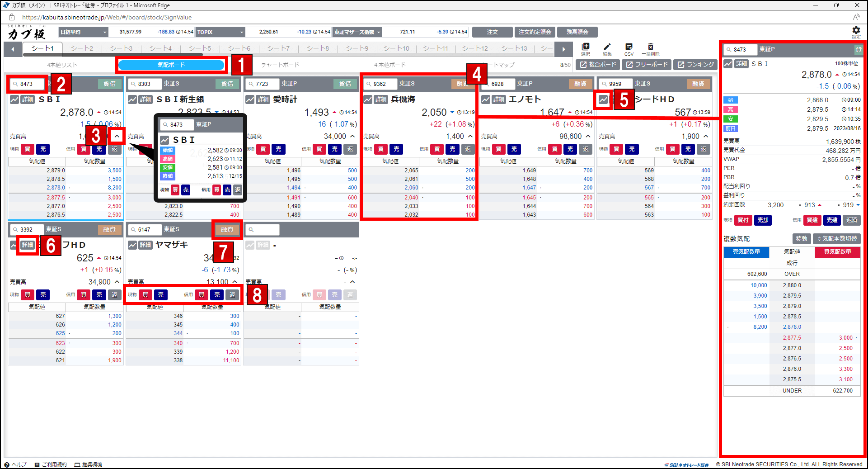Open chart icon in the floating SBI popup
Image resolution: width=868 pixels, height=469 pixels.
point(164,140)
